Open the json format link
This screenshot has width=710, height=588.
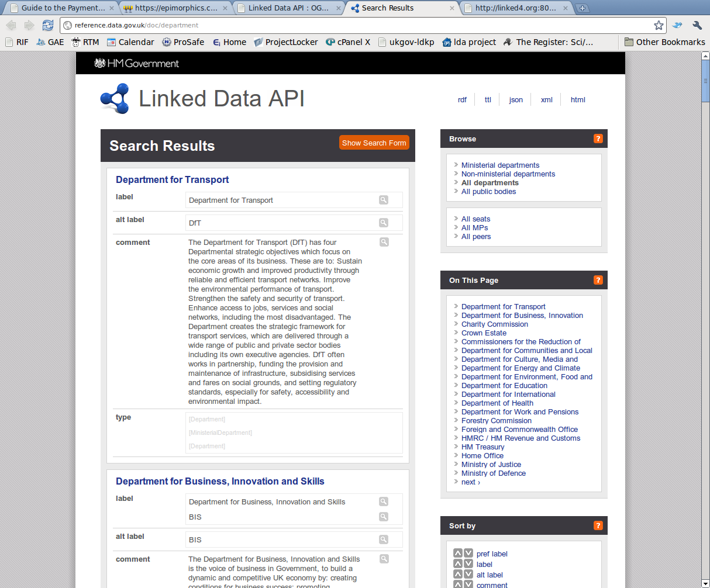(x=516, y=100)
